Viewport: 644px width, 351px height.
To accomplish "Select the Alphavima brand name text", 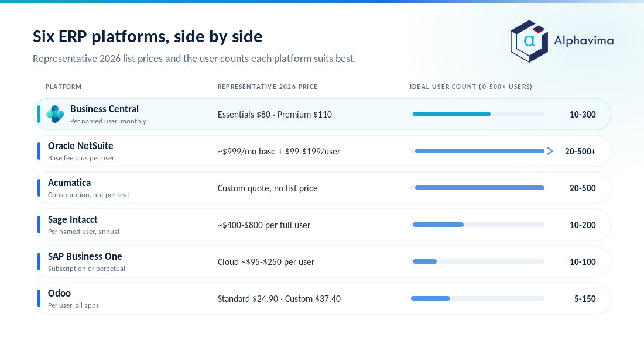I will point(584,40).
